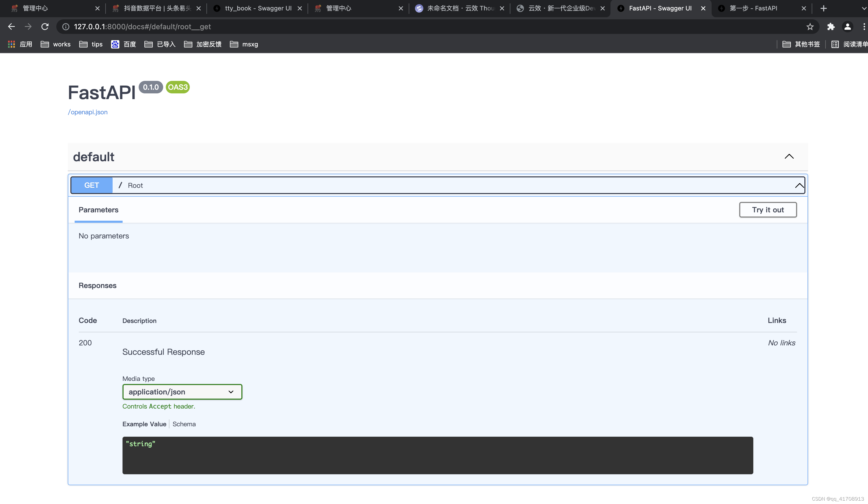This screenshot has height=504, width=868.
Task: Open the 已导入 bookmark folder
Action: pos(160,44)
